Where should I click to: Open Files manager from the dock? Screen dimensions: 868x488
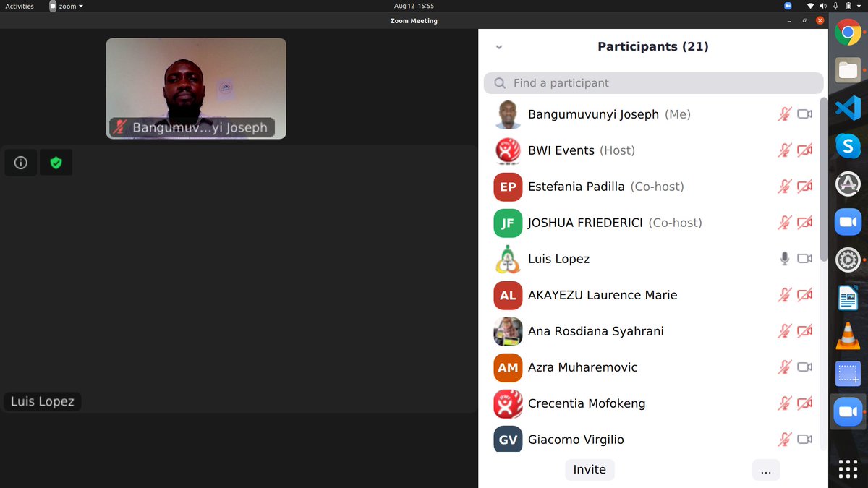pos(848,70)
